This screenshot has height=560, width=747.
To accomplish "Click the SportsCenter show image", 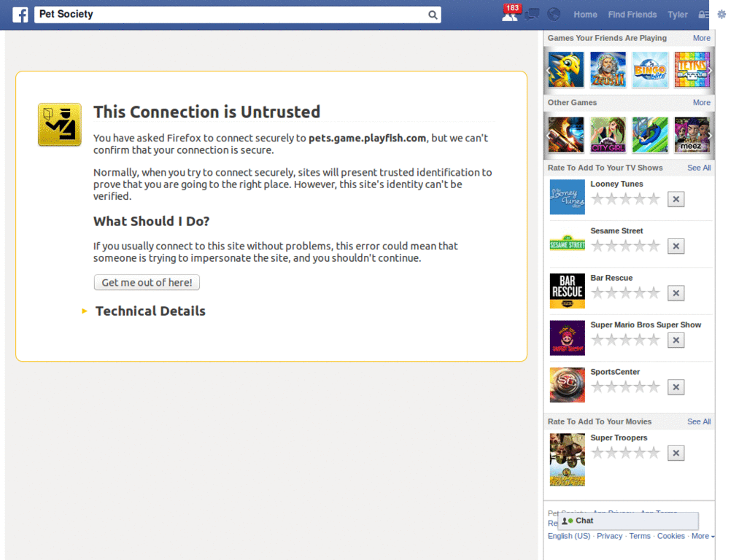I will pos(567,385).
